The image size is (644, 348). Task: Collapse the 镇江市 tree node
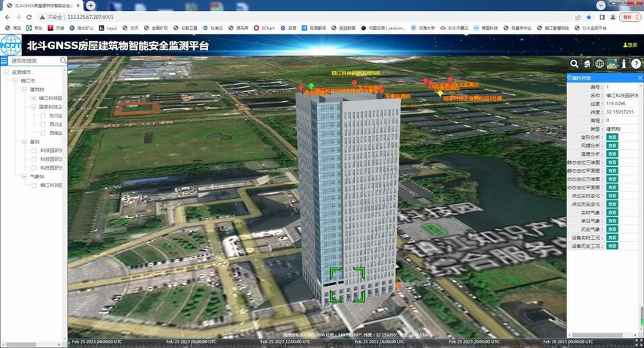(15, 81)
